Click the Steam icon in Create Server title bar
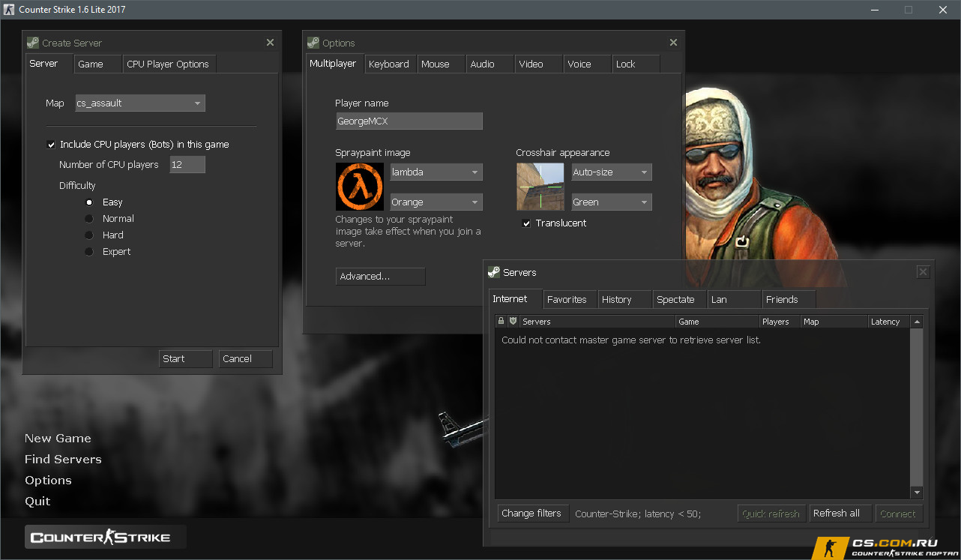The height and width of the screenshot is (560, 961). pos(32,43)
